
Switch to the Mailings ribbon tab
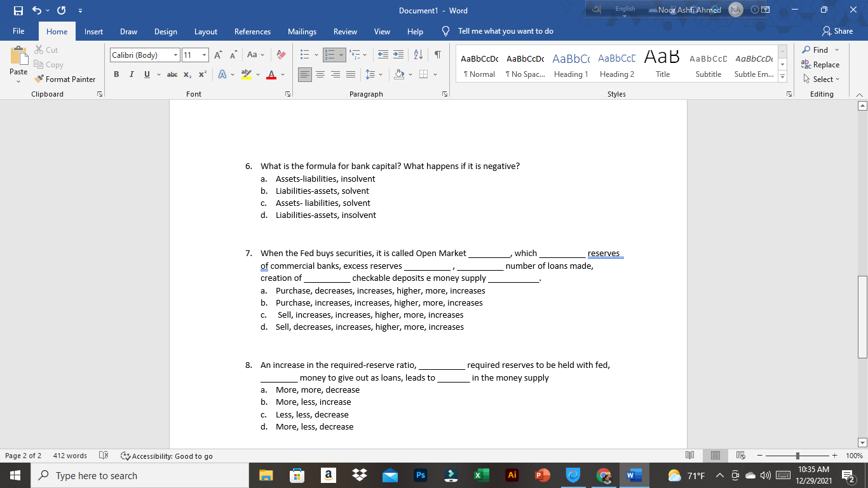pyautogui.click(x=302, y=30)
